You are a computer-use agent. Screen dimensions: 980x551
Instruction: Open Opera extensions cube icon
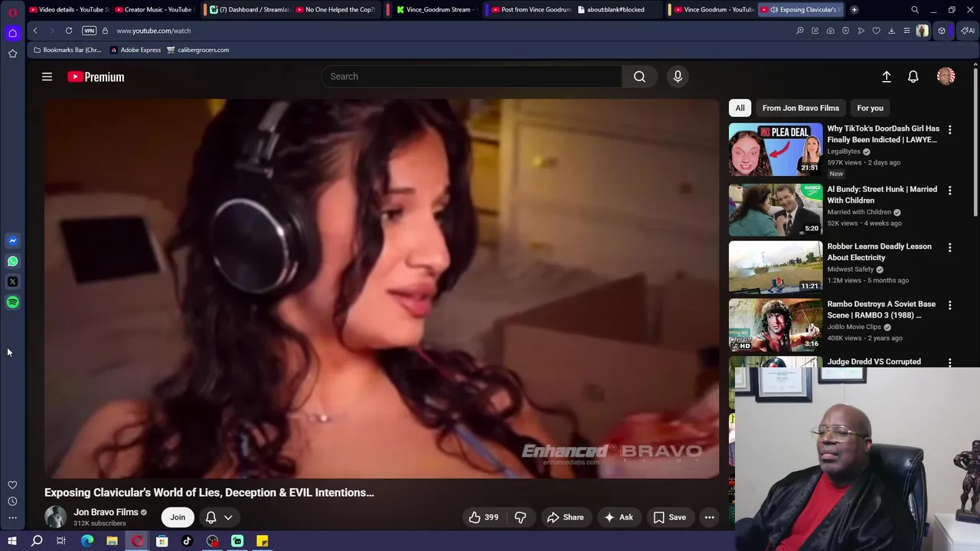(x=942, y=31)
